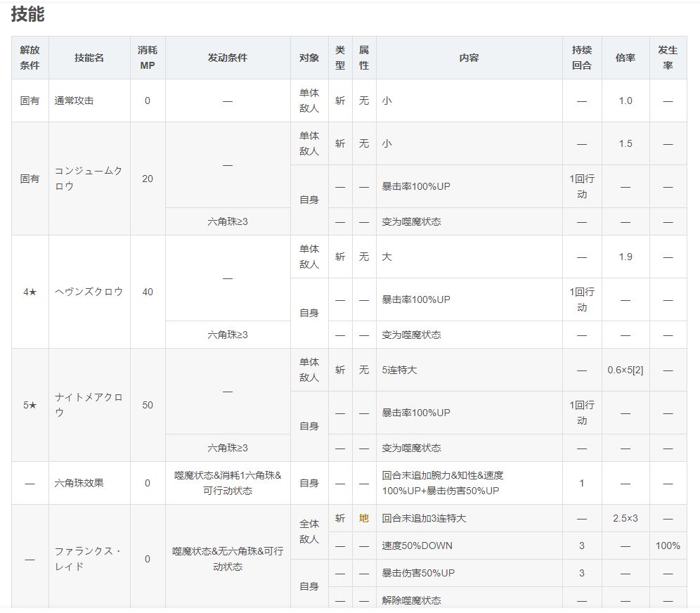
Task: Select the 全体敌人 target cell
Action: [x=309, y=531]
